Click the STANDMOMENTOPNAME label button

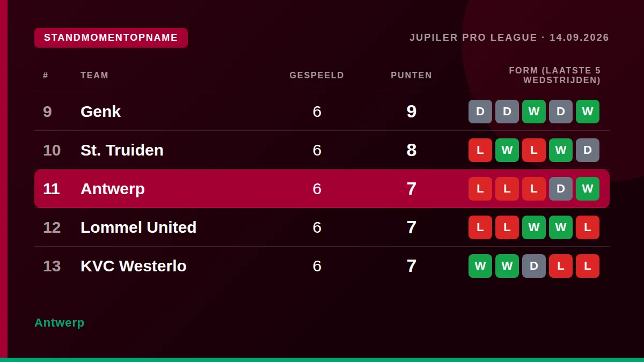(x=111, y=38)
